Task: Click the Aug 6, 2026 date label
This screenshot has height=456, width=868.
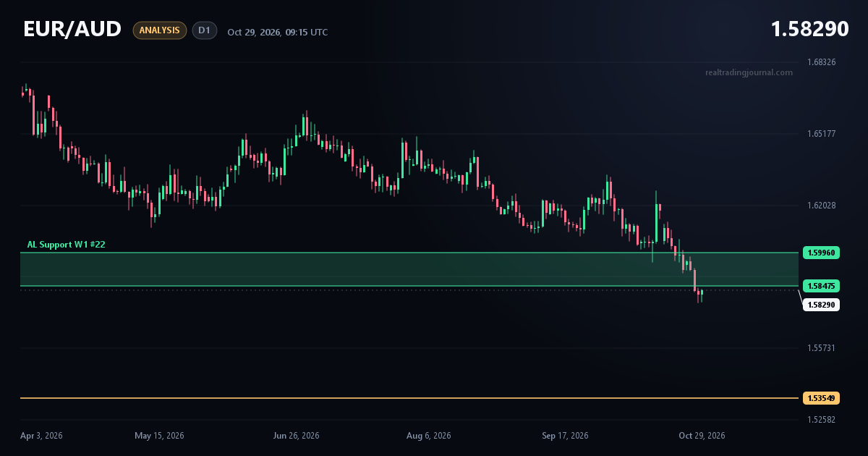Action: coord(429,436)
